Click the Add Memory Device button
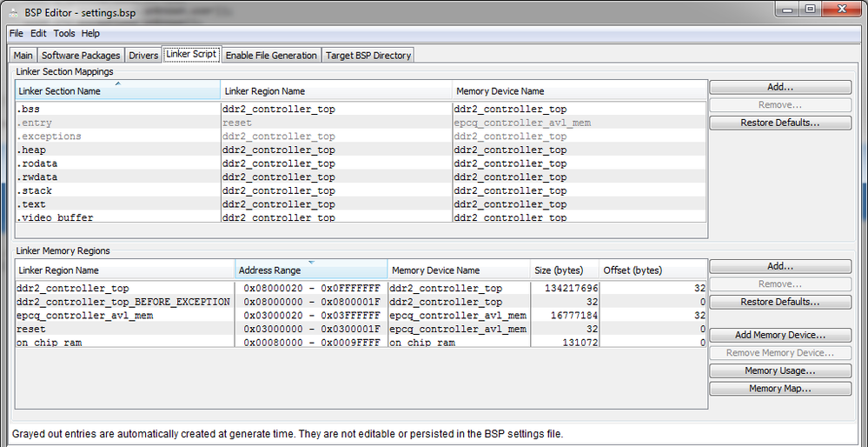The width and height of the screenshot is (868, 447). pos(779,335)
